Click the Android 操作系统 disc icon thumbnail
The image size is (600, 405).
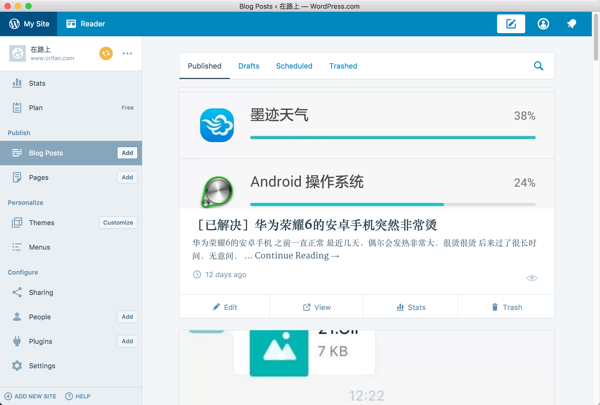217,191
